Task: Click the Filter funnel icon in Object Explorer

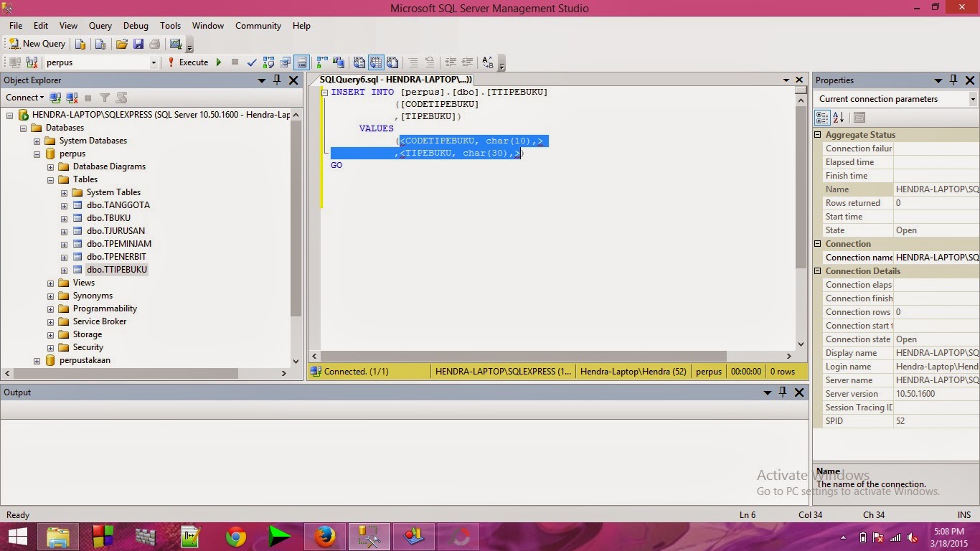Action: click(105, 98)
